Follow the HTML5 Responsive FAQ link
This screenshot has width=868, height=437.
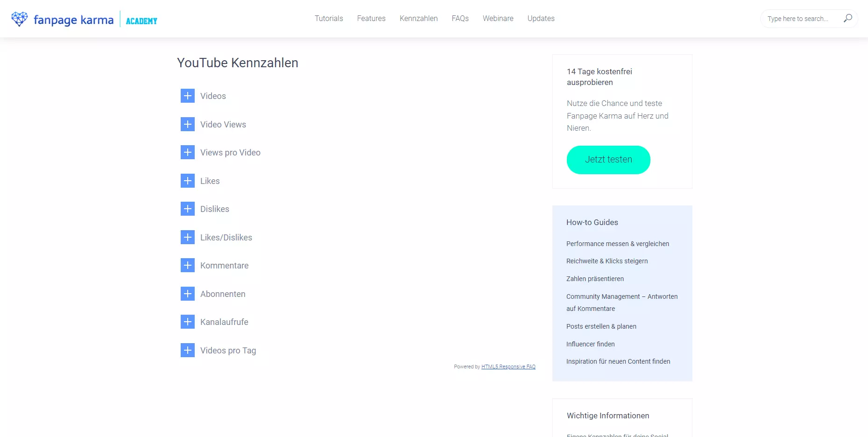(508, 367)
